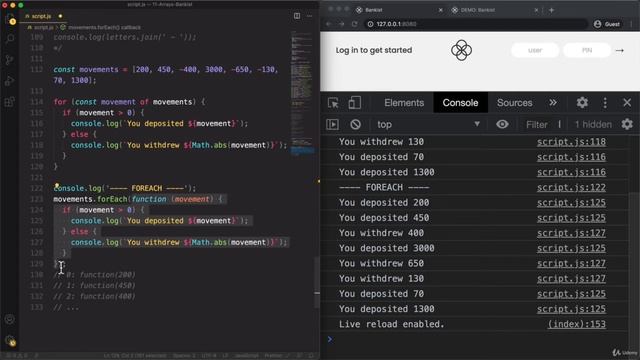Open the Extensions view
This screenshot has height=360, width=640.
tap(10, 102)
